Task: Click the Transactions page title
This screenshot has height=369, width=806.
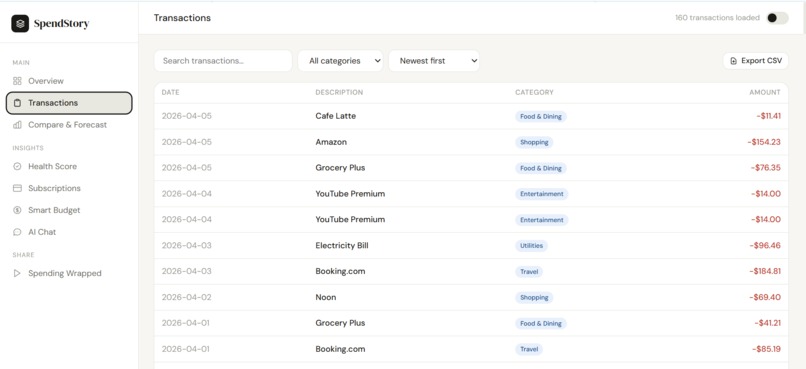Action: [x=182, y=18]
